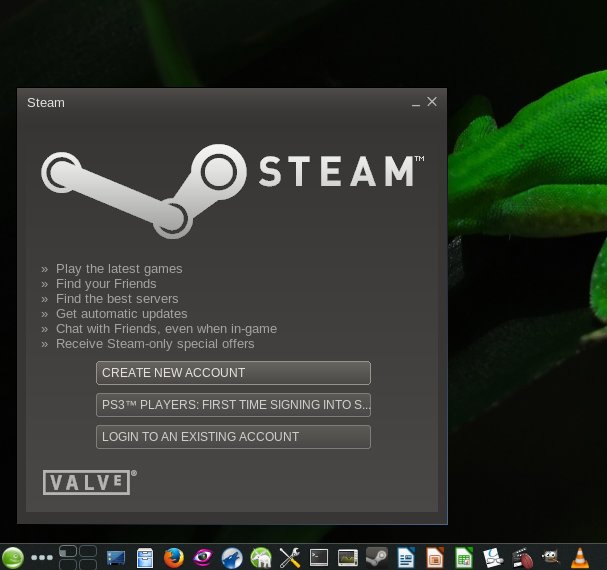This screenshot has height=570, width=607.
Task: Open the wrench and screwdriver settings icon
Action: click(x=290, y=558)
